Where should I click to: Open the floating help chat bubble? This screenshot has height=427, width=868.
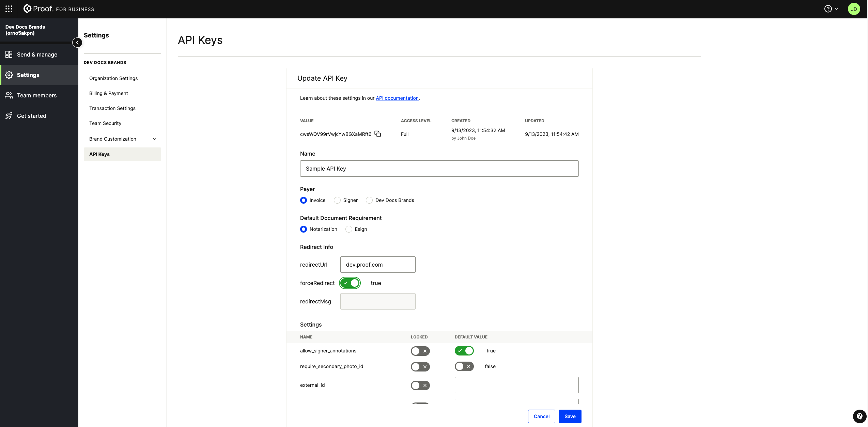coord(859,416)
